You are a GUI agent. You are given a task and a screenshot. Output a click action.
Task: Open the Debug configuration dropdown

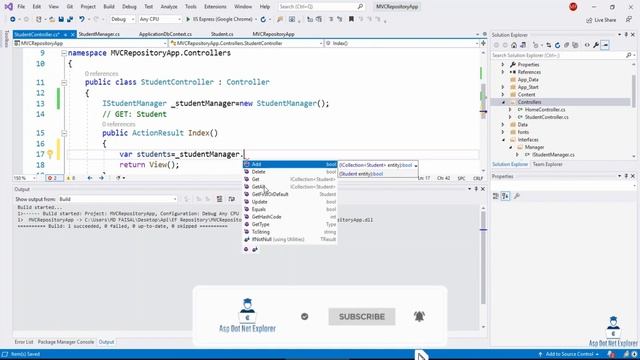pos(122,19)
